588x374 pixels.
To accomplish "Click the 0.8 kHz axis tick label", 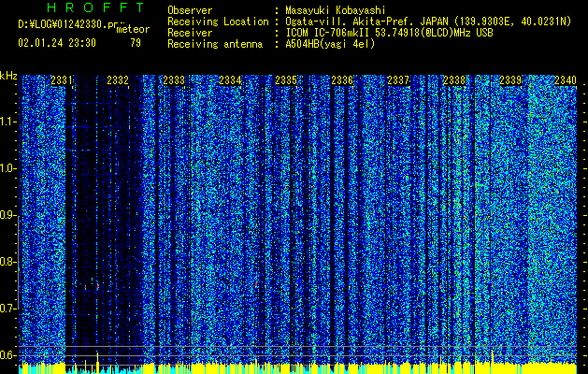I will pyautogui.click(x=8, y=262).
